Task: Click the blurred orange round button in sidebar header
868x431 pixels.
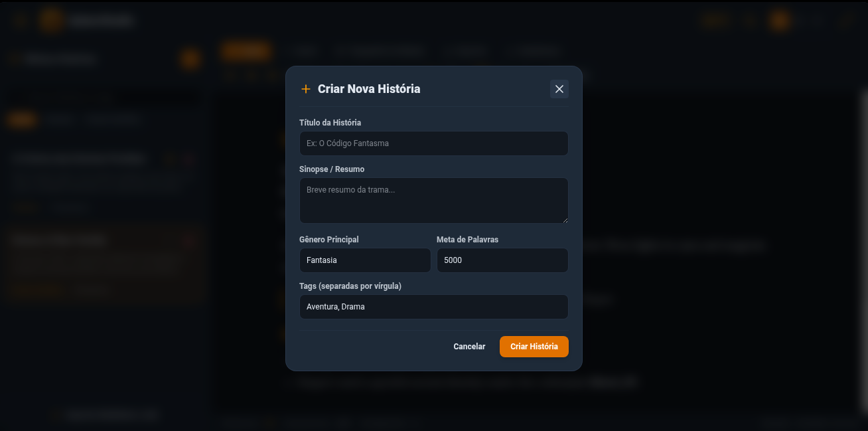Action: click(190, 59)
